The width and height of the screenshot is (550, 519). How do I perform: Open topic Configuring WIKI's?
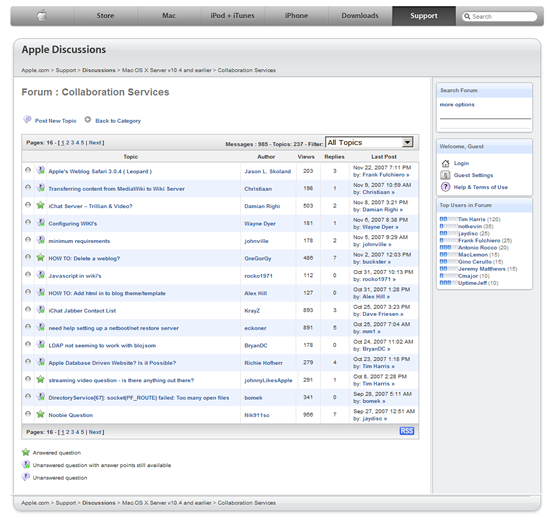[73, 224]
